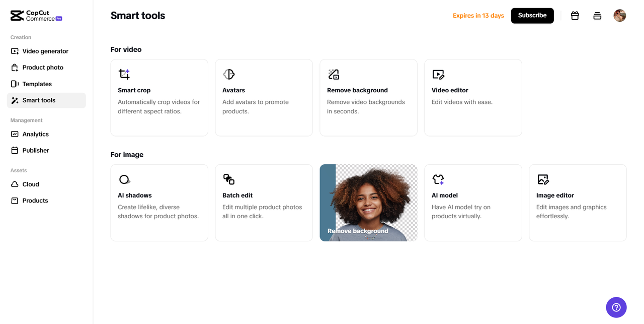Open the Smart crop tool icon
This screenshot has width=644, height=324.
pyautogui.click(x=124, y=75)
